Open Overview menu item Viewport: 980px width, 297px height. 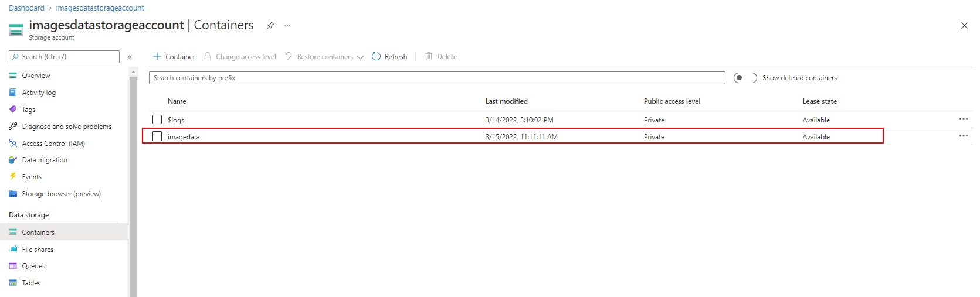point(36,76)
